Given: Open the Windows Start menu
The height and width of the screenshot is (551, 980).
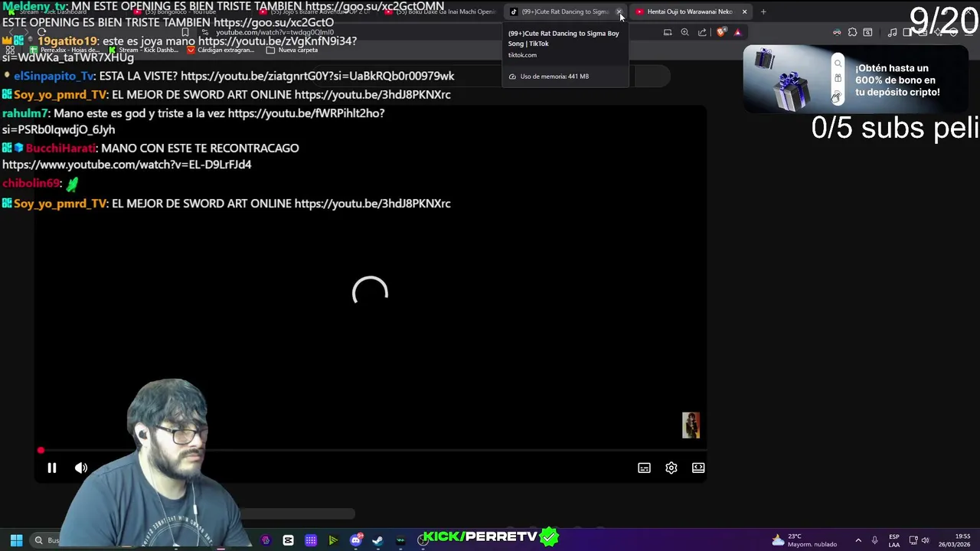Looking at the screenshot, I should click(16, 540).
